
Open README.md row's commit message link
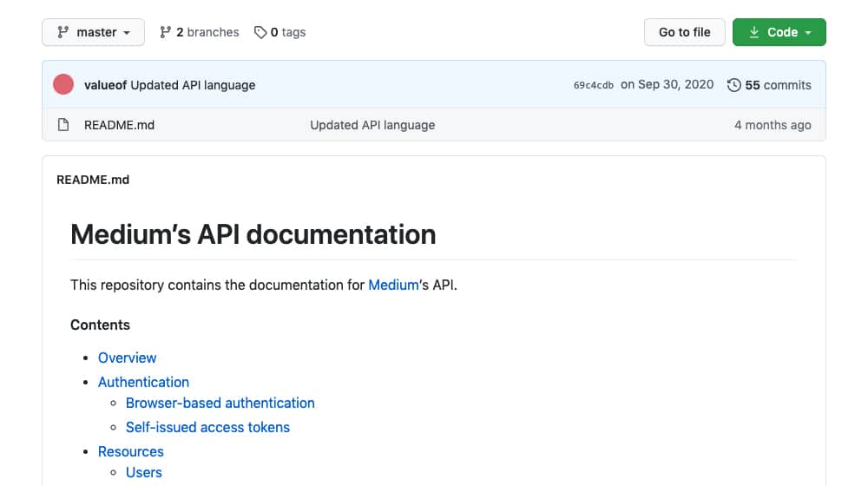tap(372, 125)
